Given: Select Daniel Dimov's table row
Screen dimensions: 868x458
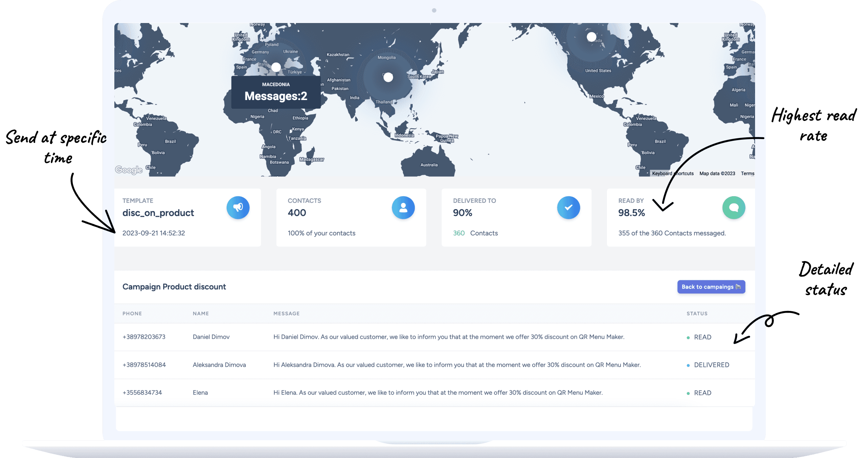Looking at the screenshot, I should click(418, 337).
